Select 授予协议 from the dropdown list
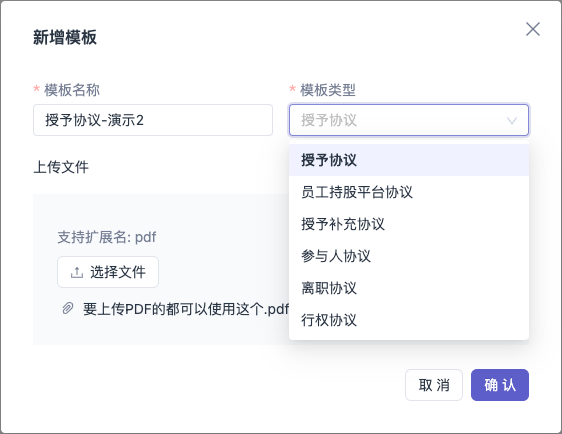This screenshot has height=434, width=562. pos(409,160)
